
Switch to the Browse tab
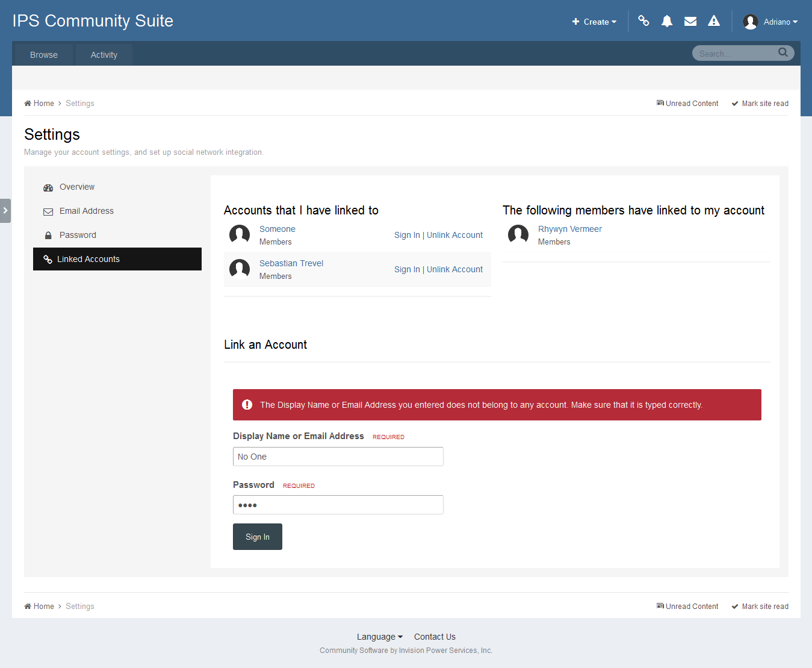pos(44,55)
